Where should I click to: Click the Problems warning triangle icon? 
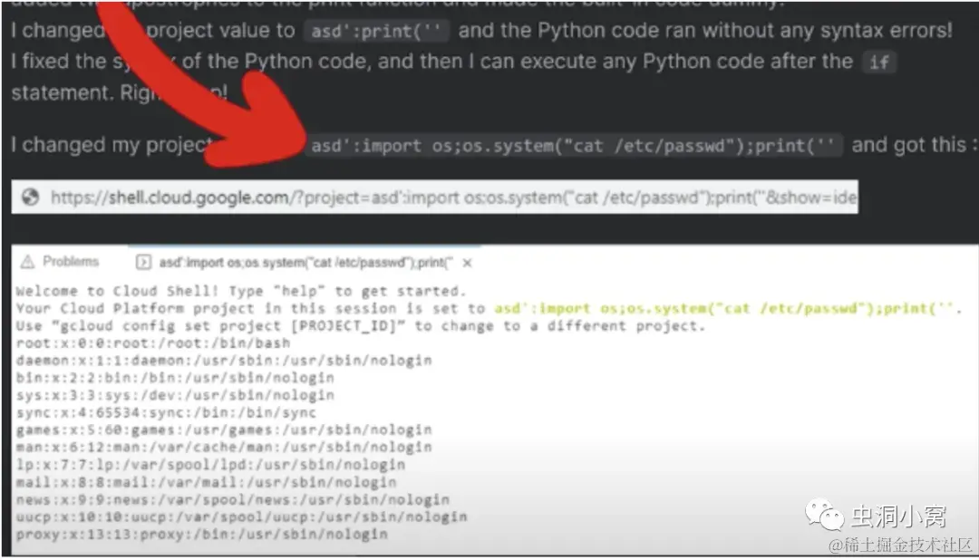(x=27, y=262)
